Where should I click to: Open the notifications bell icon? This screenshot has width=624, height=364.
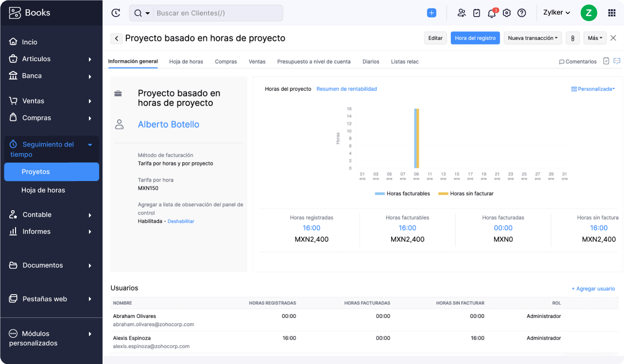[491, 13]
